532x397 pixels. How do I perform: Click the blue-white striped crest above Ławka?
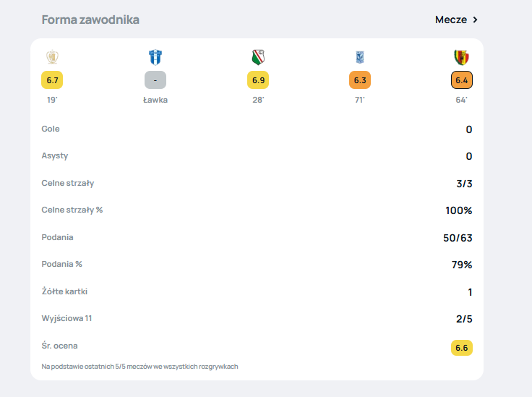[155, 58]
